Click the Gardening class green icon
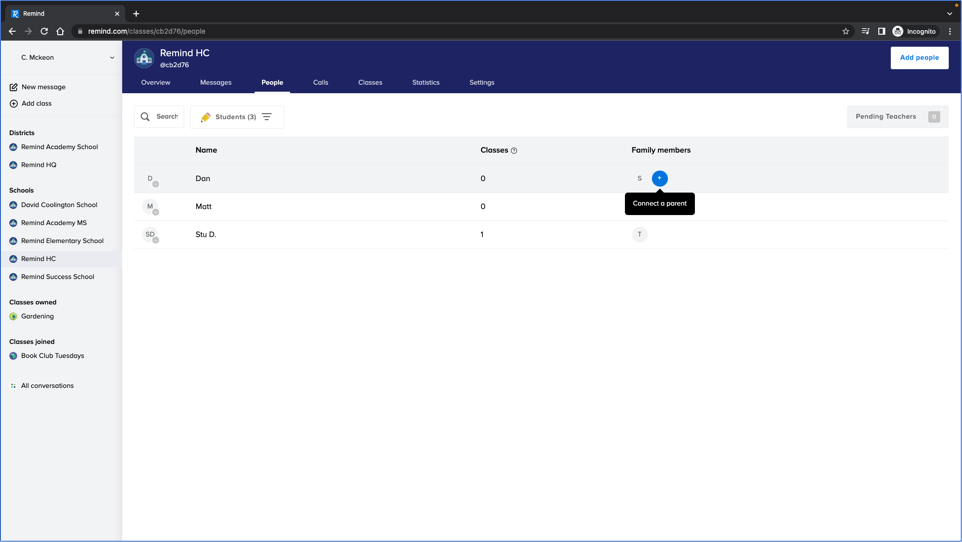 14,316
